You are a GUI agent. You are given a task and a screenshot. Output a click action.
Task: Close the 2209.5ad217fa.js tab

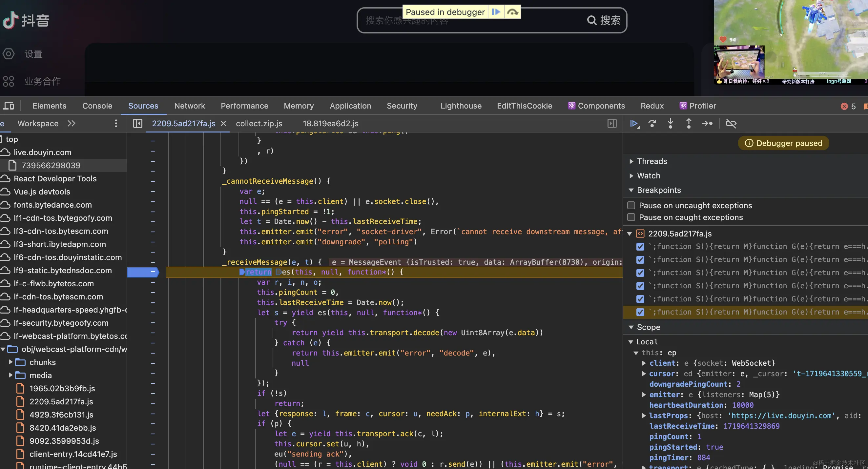click(x=223, y=124)
